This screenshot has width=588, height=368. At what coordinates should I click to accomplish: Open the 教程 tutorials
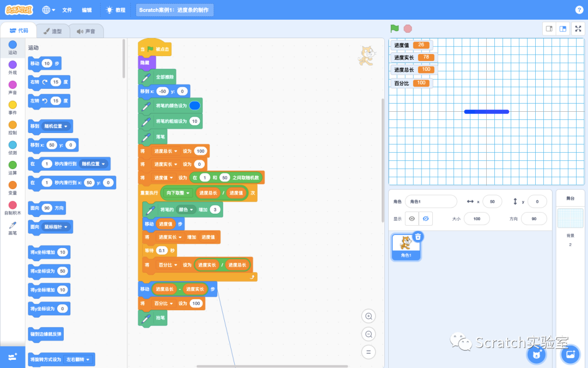click(115, 10)
